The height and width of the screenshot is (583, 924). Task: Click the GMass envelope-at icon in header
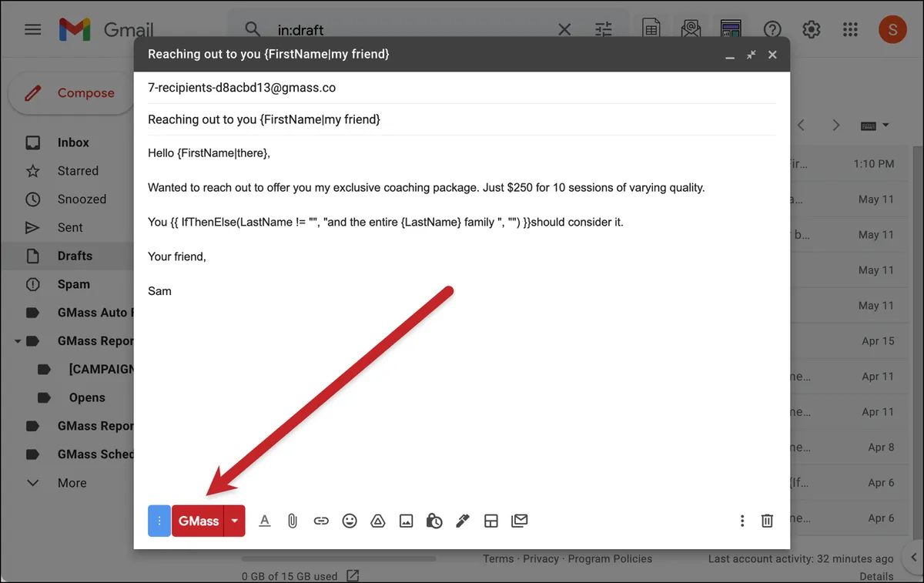point(691,30)
